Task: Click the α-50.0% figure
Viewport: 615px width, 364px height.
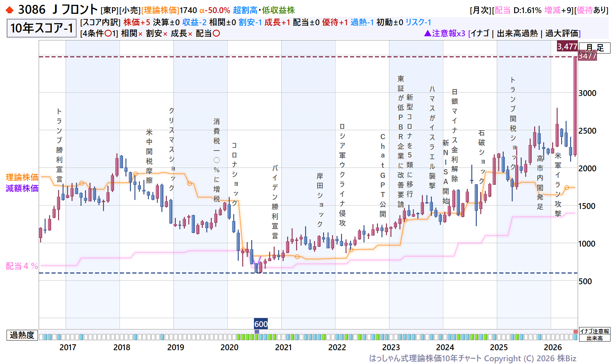Action: 215,11
